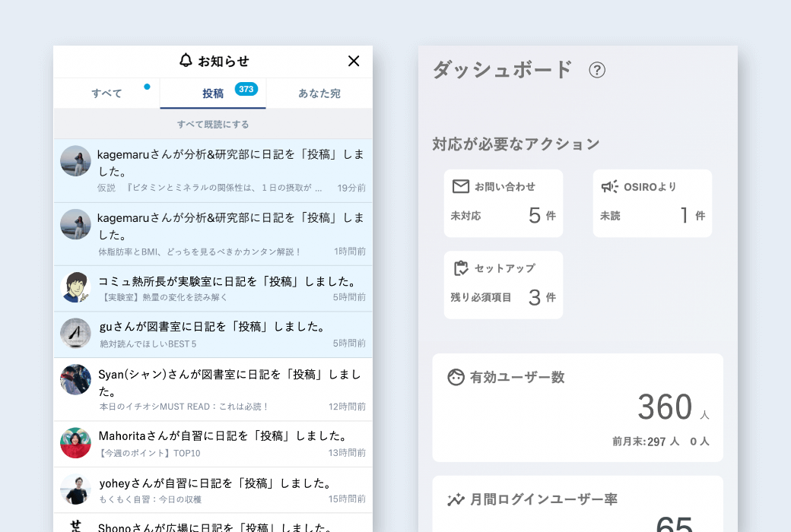Open the dashboard help question mark icon
Viewport: 791px width, 532px height.
click(597, 70)
